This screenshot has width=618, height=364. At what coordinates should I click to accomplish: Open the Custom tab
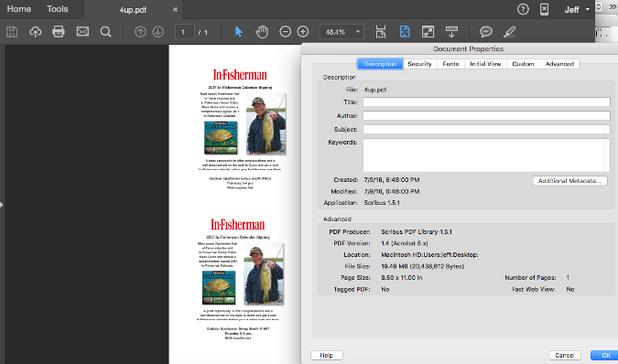(523, 64)
